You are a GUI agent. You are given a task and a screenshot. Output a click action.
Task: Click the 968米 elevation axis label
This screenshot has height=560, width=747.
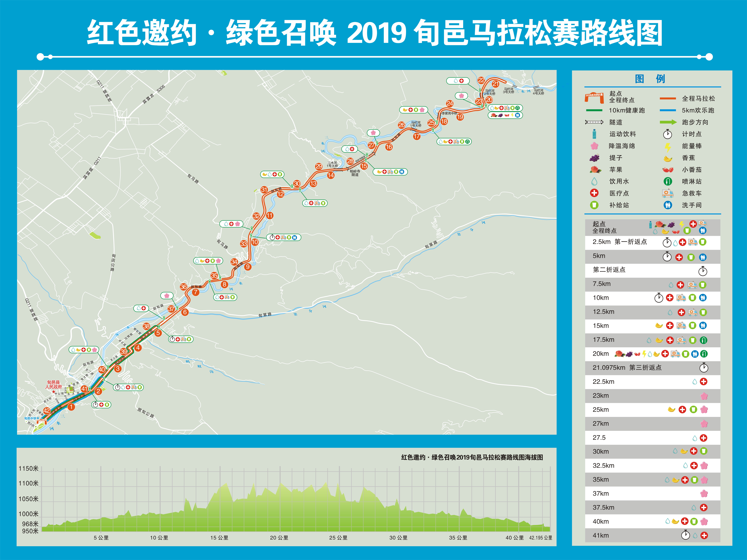(x=30, y=524)
